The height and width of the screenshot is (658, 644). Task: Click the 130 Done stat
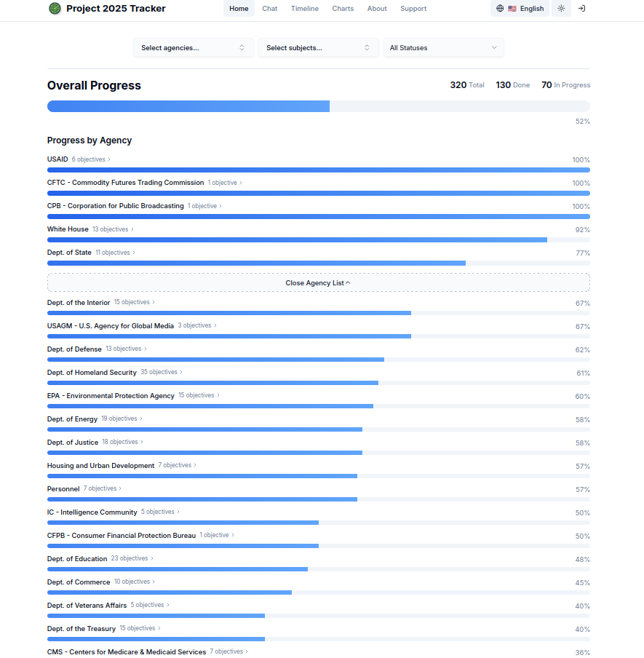513,85
